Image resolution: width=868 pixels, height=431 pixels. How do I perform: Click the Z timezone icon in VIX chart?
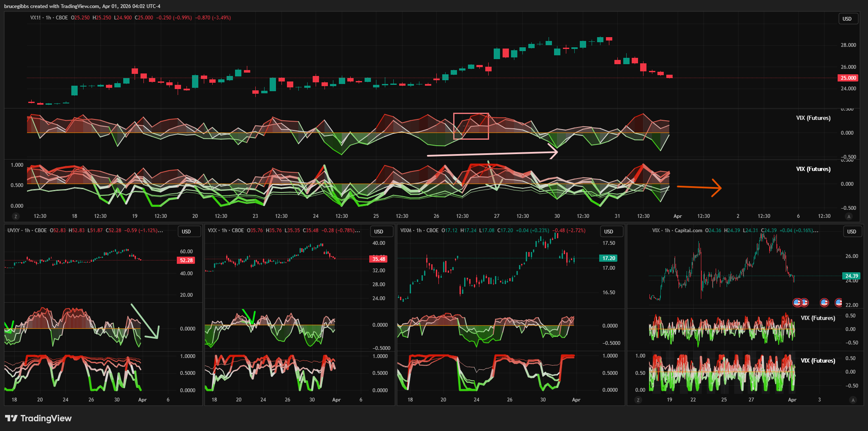click(638, 400)
